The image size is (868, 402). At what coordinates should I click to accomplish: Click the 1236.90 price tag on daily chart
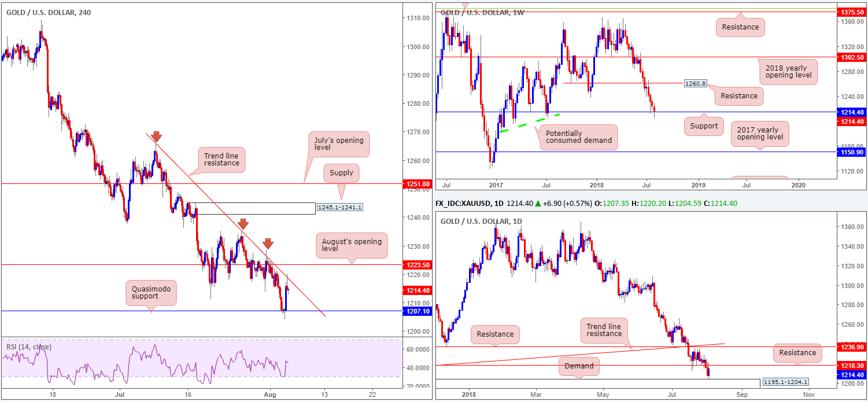pos(852,346)
